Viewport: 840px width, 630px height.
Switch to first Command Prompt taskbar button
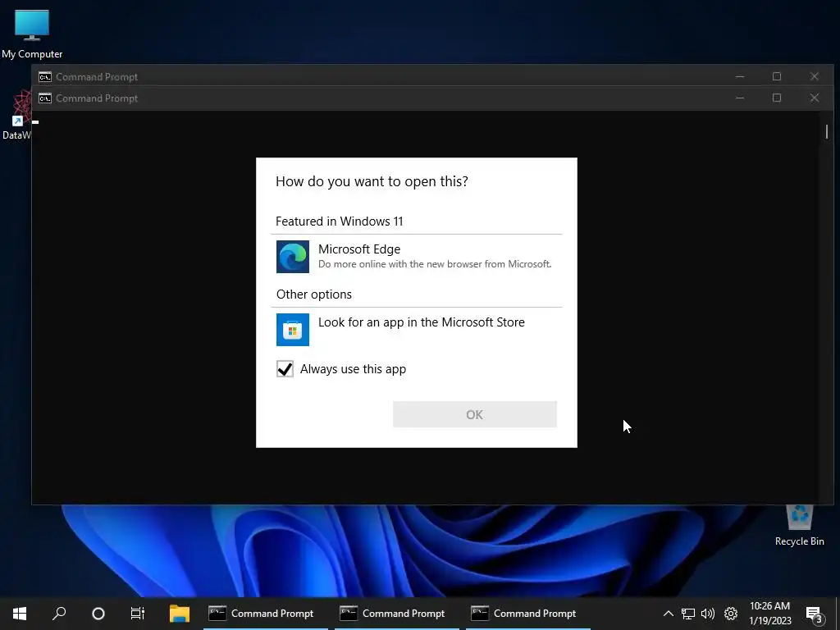pos(265,614)
